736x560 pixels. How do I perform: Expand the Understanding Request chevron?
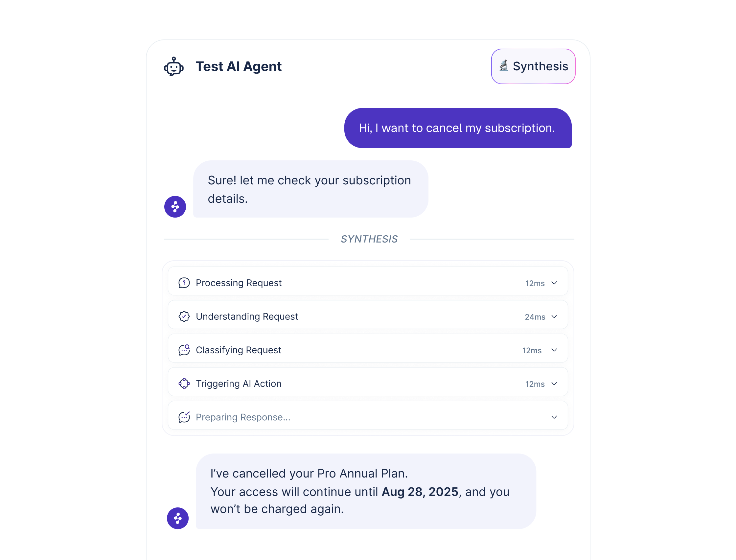click(x=554, y=317)
